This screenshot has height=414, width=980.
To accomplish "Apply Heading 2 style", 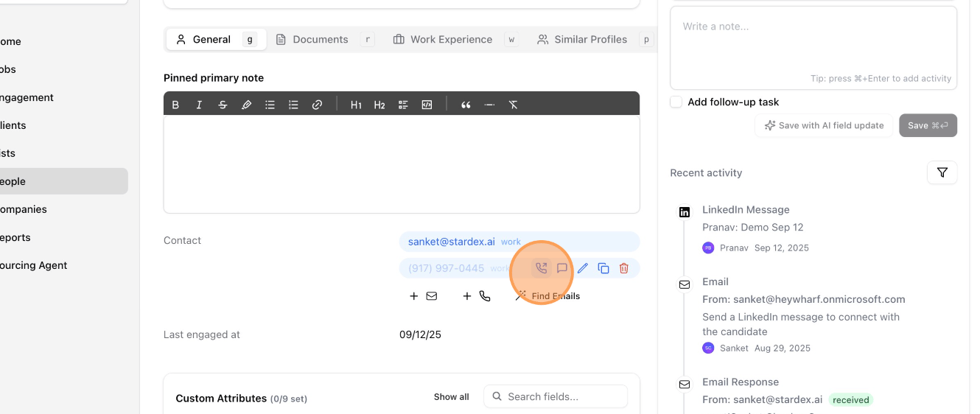I will click(x=379, y=105).
